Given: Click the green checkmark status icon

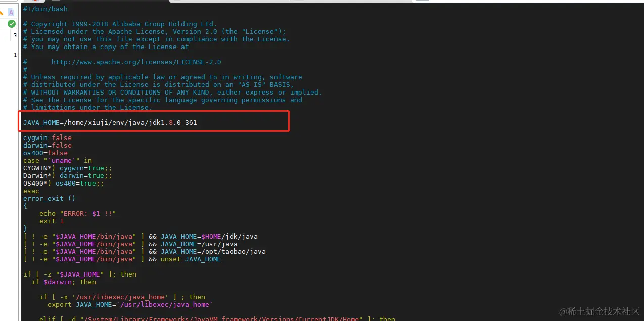Looking at the screenshot, I should point(11,24).
